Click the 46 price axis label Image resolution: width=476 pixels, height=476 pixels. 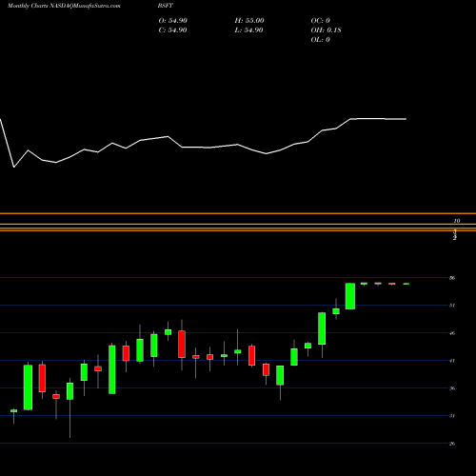(452, 333)
